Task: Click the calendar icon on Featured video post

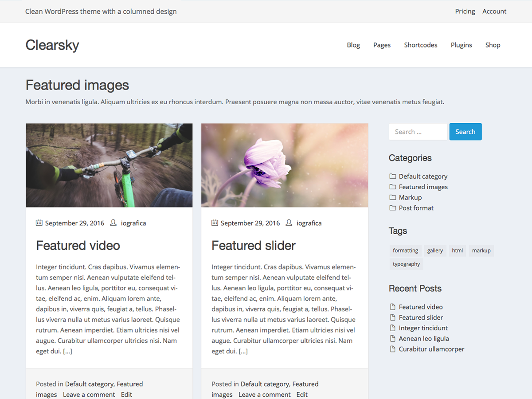Action: pos(39,223)
